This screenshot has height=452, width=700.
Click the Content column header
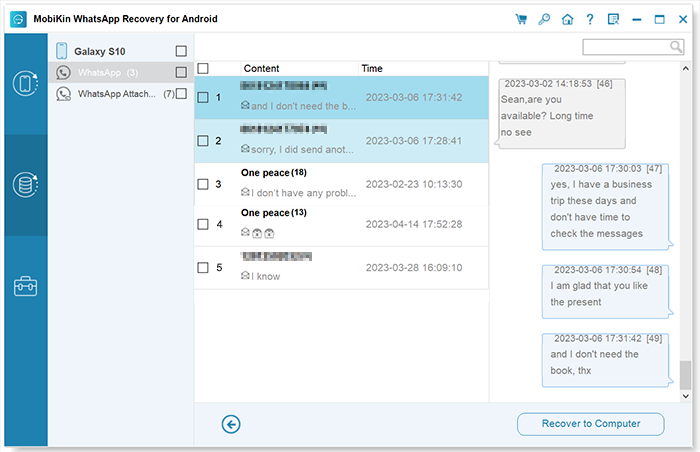(x=261, y=68)
